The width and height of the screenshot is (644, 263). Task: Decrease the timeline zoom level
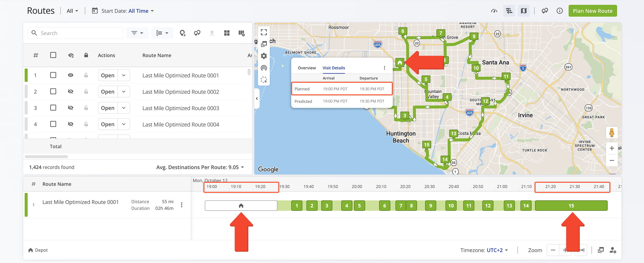click(553, 250)
